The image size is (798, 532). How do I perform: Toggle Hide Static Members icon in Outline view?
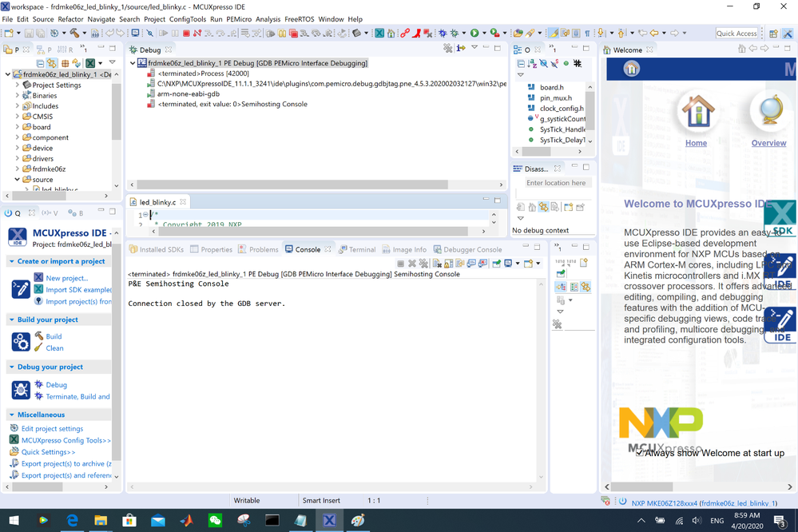tap(554, 64)
